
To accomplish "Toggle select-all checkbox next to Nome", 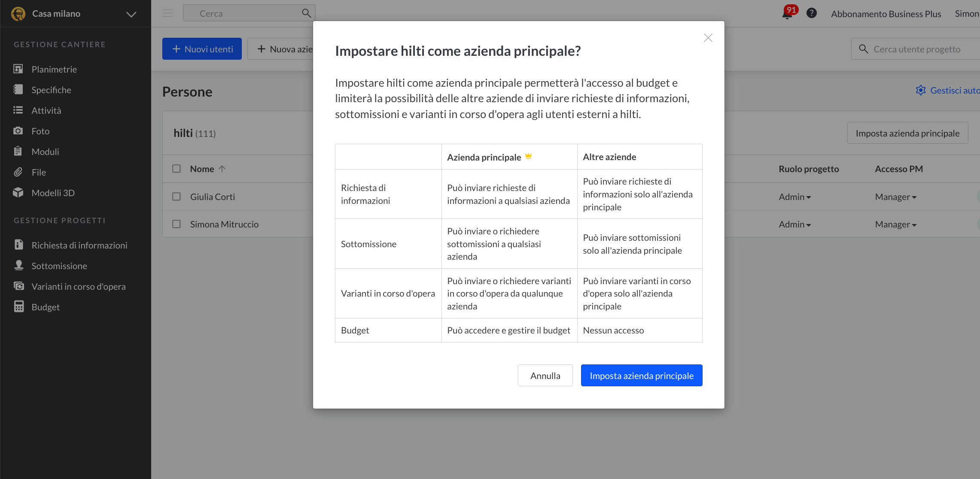I will point(177,169).
